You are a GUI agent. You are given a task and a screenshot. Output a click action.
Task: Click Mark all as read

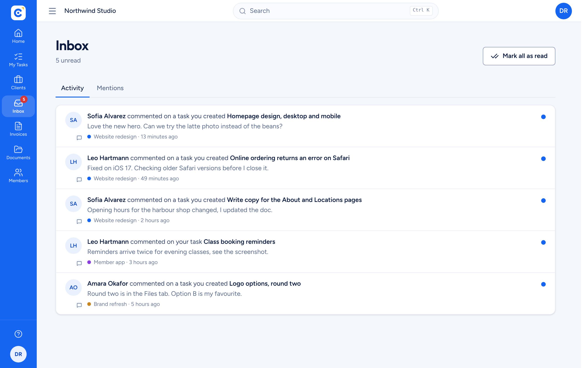point(519,56)
